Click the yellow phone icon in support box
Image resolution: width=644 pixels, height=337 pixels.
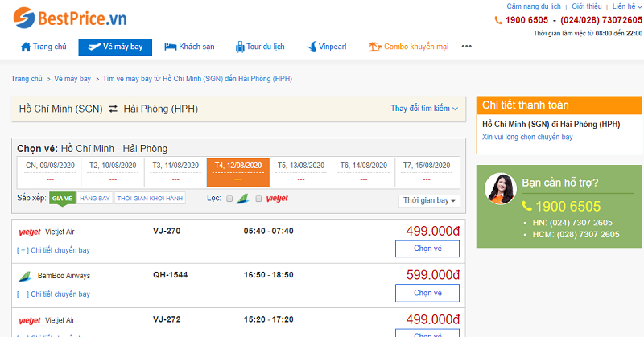[527, 206]
